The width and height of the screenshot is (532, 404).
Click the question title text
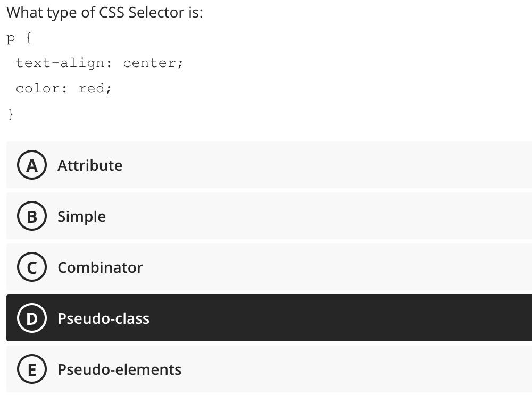[105, 12]
